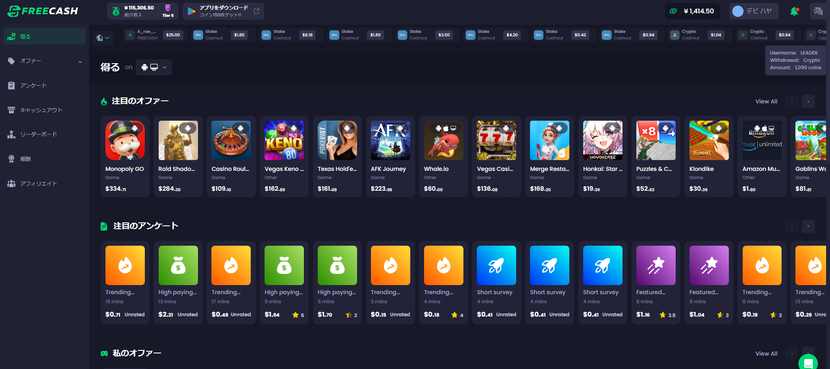Click the Tier 6 badge
This screenshot has width=830, height=369.
pyautogui.click(x=168, y=11)
